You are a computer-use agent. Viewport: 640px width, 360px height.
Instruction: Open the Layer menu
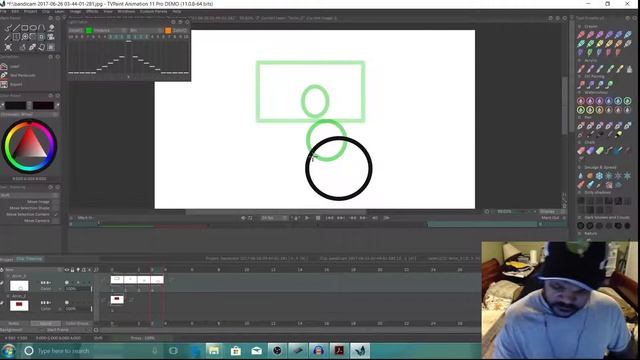tap(60, 11)
